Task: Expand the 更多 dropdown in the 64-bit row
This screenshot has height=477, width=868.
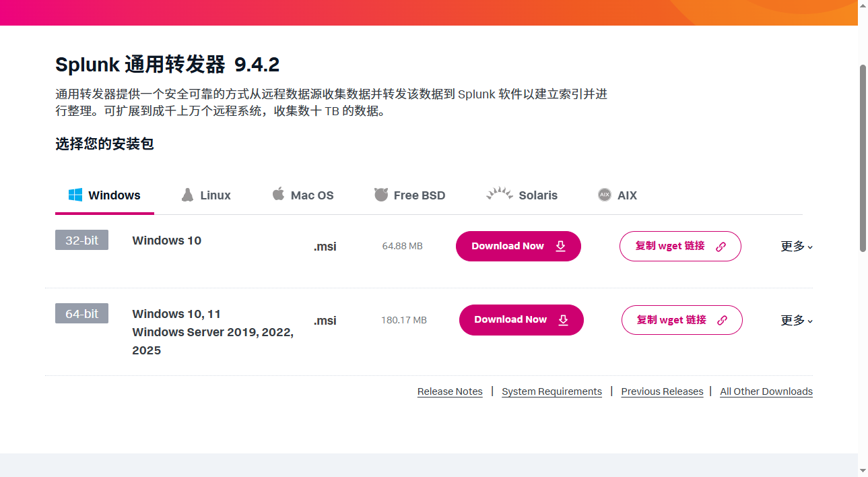Action: coord(796,321)
